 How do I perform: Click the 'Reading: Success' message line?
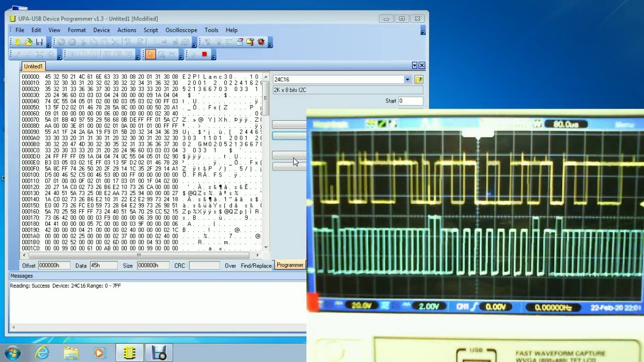click(65, 286)
